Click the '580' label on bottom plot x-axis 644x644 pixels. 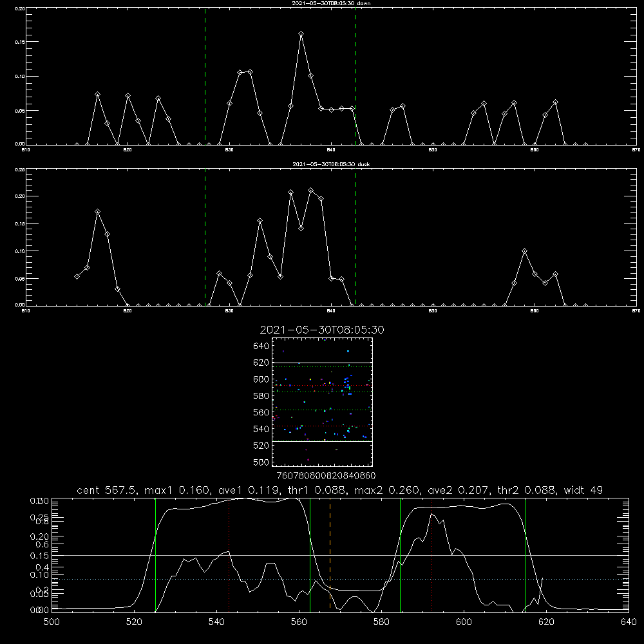(381, 622)
